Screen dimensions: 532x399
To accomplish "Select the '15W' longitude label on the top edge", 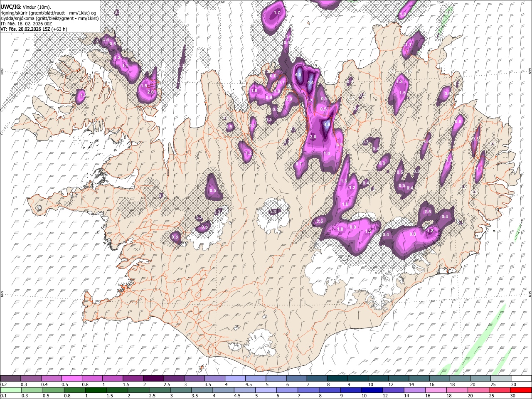I will pos(440,2).
